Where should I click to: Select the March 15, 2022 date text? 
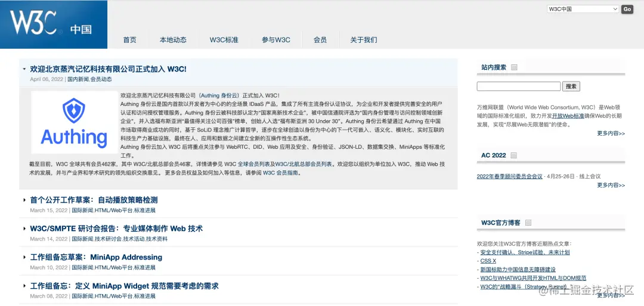(x=48, y=210)
